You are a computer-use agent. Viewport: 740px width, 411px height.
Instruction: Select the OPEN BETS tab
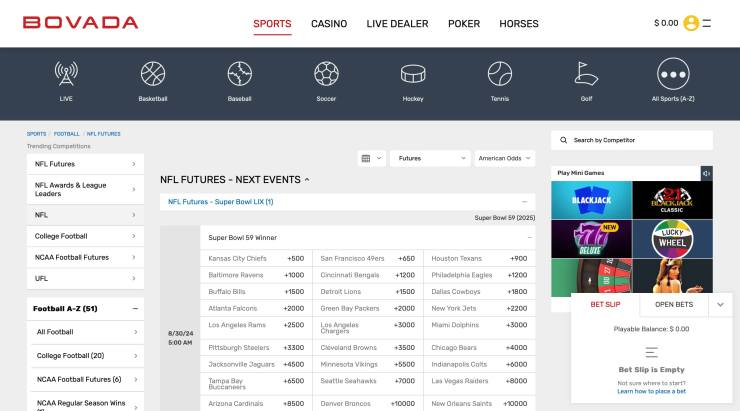pos(674,305)
